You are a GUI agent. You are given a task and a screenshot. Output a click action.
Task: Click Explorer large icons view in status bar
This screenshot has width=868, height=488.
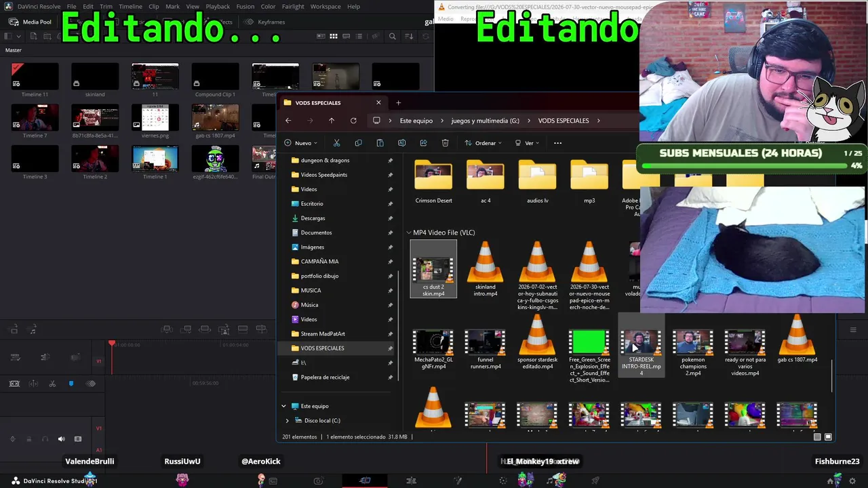[828, 437]
